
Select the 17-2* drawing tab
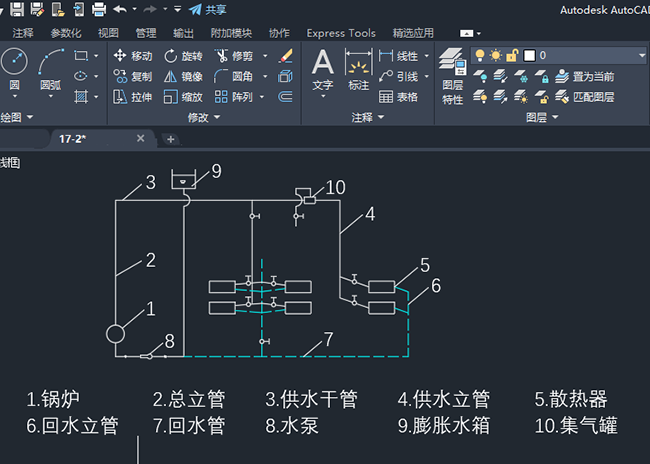tap(102, 139)
